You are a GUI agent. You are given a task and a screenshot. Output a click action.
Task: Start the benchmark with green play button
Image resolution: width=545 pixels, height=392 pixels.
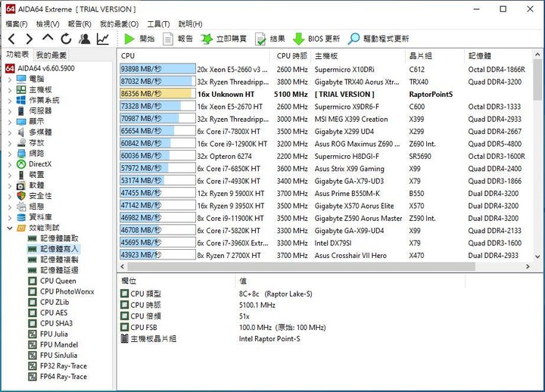pyautogui.click(x=139, y=39)
